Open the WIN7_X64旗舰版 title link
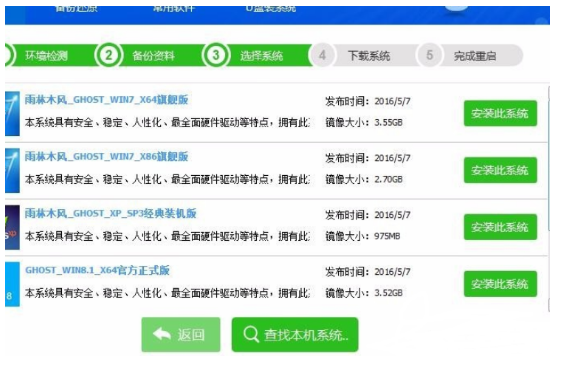565x375 pixels. (x=106, y=100)
